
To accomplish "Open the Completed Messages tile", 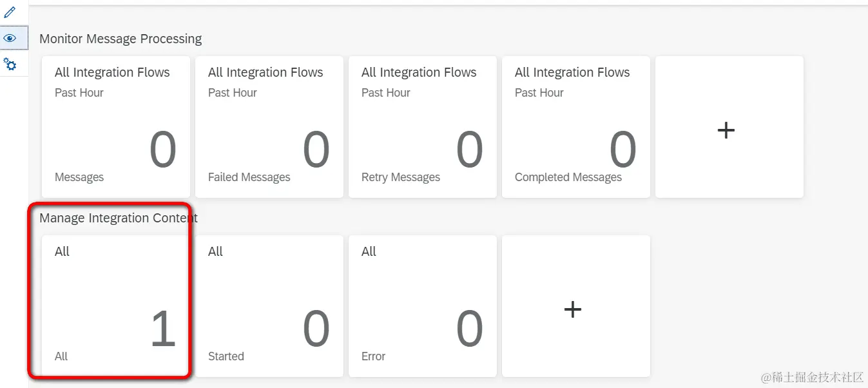I will [575, 128].
